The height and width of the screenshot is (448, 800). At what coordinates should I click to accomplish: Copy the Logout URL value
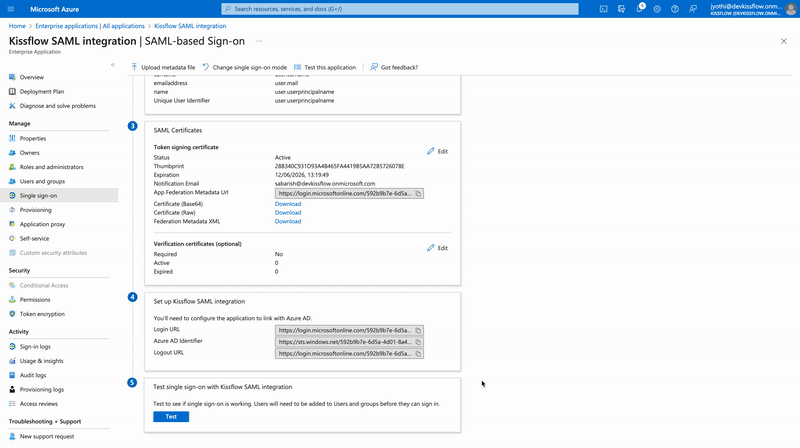(418, 353)
